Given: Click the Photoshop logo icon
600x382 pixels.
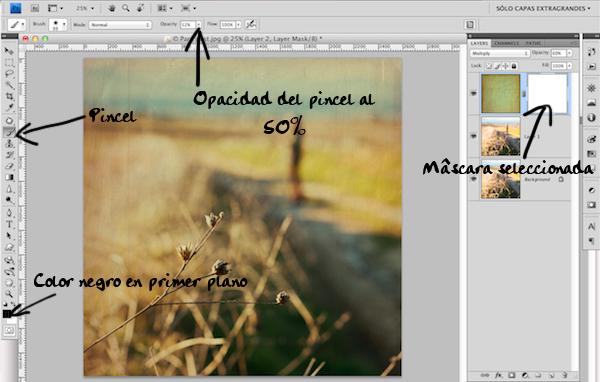Looking at the screenshot, I should point(16,7).
